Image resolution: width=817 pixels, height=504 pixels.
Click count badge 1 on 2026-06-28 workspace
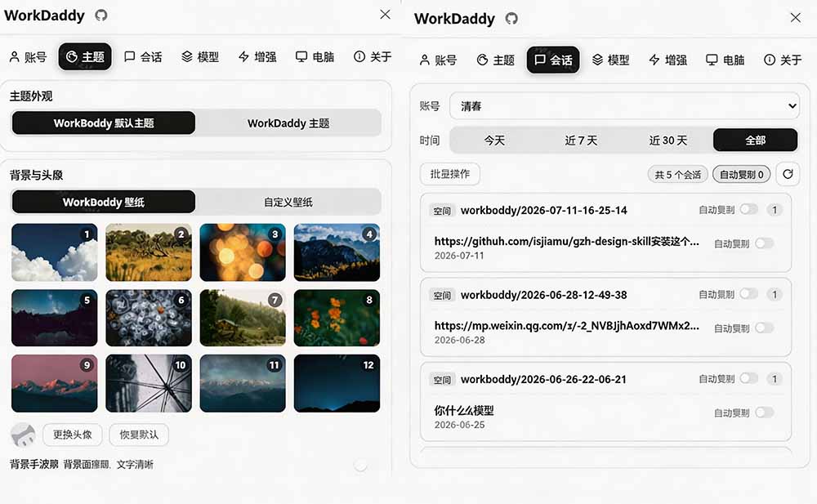[775, 294]
